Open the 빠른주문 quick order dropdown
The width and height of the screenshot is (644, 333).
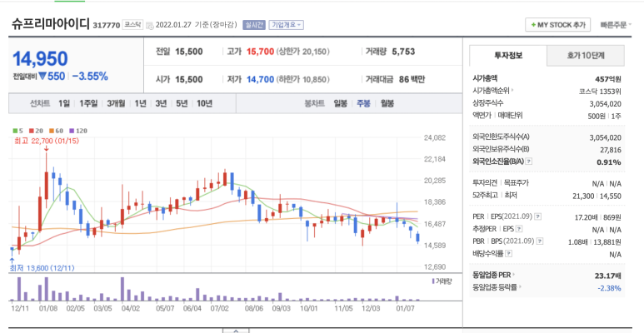(616, 25)
